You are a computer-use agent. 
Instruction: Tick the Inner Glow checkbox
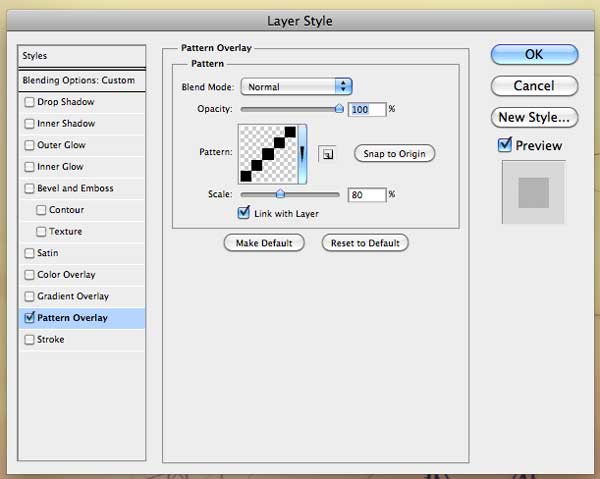point(29,167)
